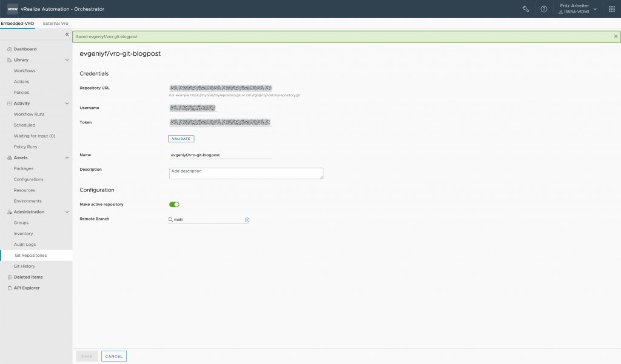Click the search icon in Remote Branch
The height and width of the screenshot is (364, 621).
point(170,220)
